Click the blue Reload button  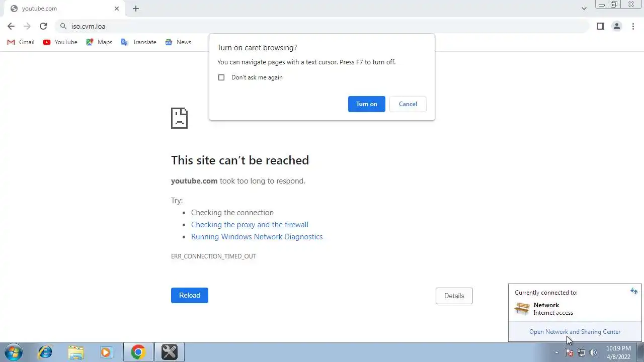190,295
